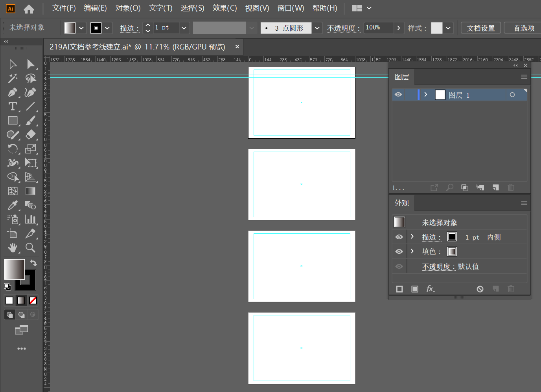This screenshot has width=541, height=392.
Task: Expand the 填色 appearance row
Action: click(412, 251)
